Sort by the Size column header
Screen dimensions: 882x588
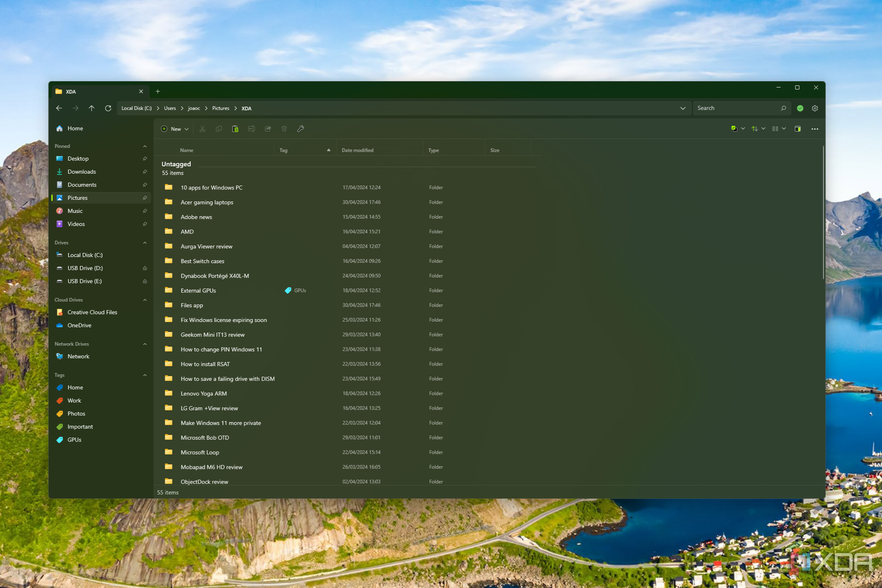click(x=507, y=150)
